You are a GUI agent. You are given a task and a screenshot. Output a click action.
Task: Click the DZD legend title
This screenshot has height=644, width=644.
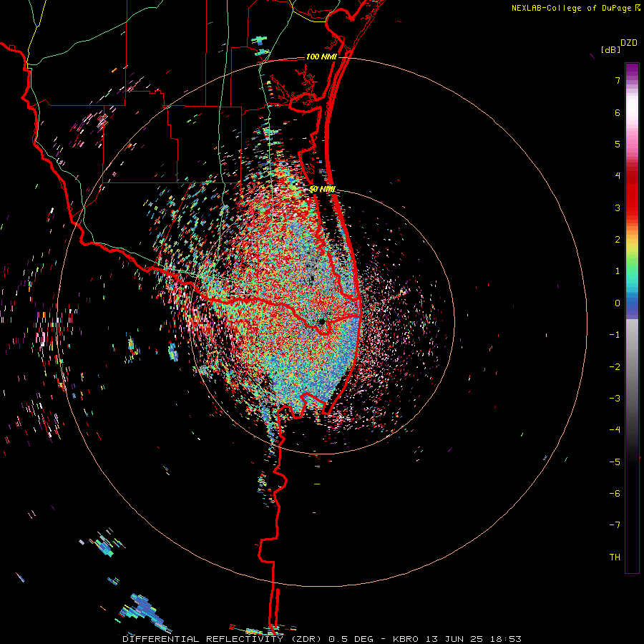coord(629,43)
